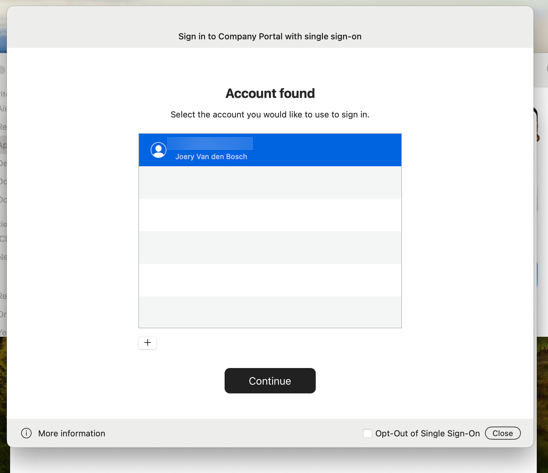Image resolution: width=548 pixels, height=473 pixels.
Task: Enable Opt-Out of Single Sign-On checkbox
Action: click(x=367, y=433)
